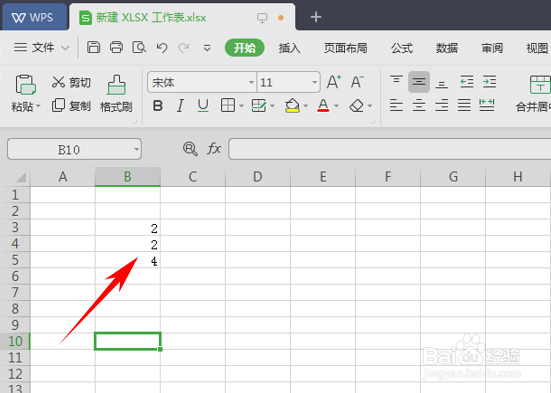Select column B header
The image size is (551, 393).
click(128, 176)
